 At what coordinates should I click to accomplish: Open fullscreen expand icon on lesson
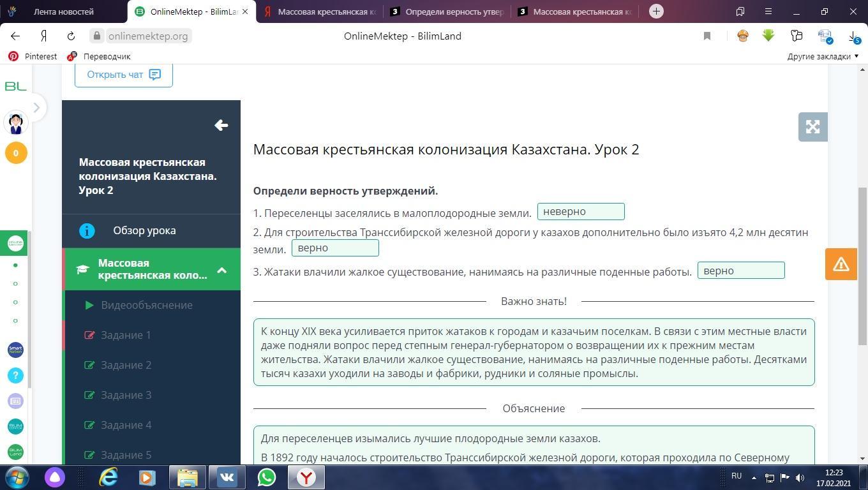[x=812, y=127]
